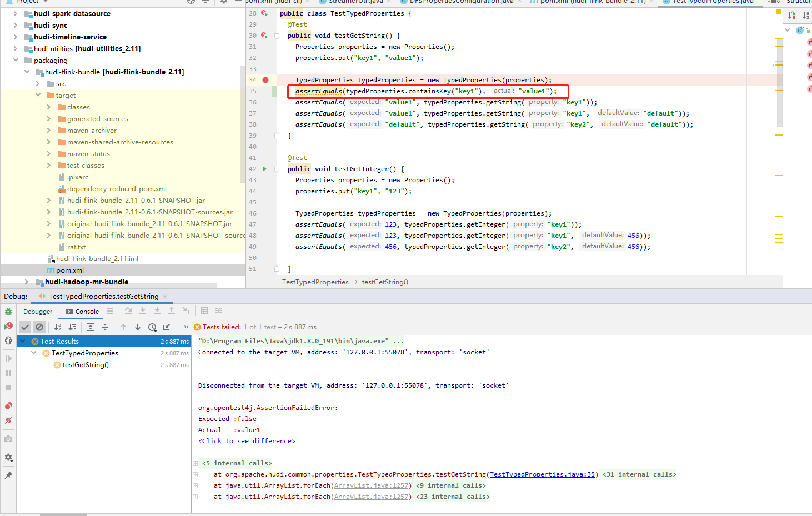Expand the maven-archiver folder

click(49, 130)
